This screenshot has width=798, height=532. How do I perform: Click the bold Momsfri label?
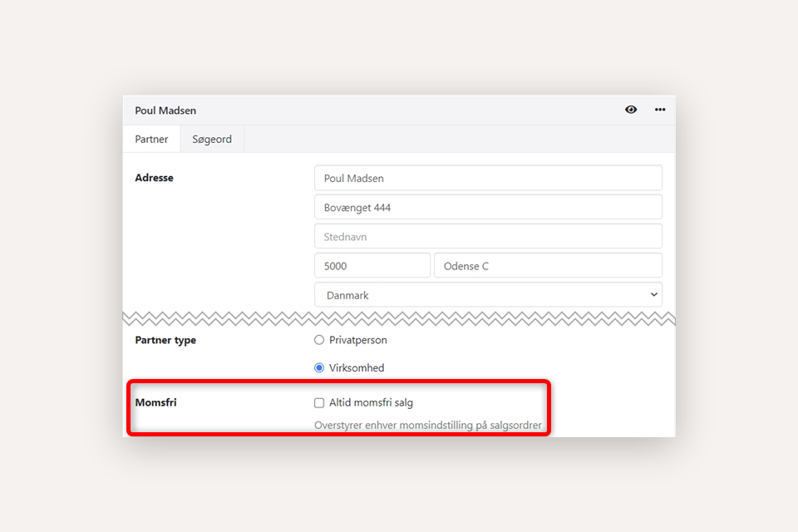155,403
